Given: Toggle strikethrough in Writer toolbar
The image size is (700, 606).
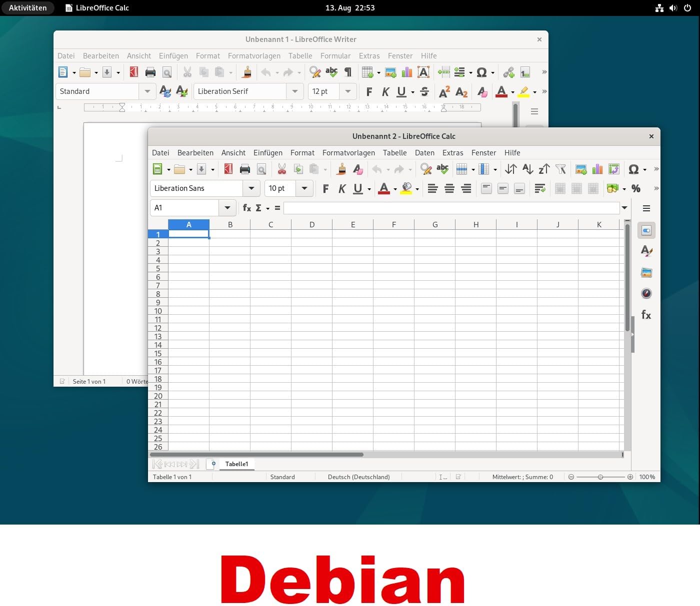Looking at the screenshot, I should [x=424, y=91].
